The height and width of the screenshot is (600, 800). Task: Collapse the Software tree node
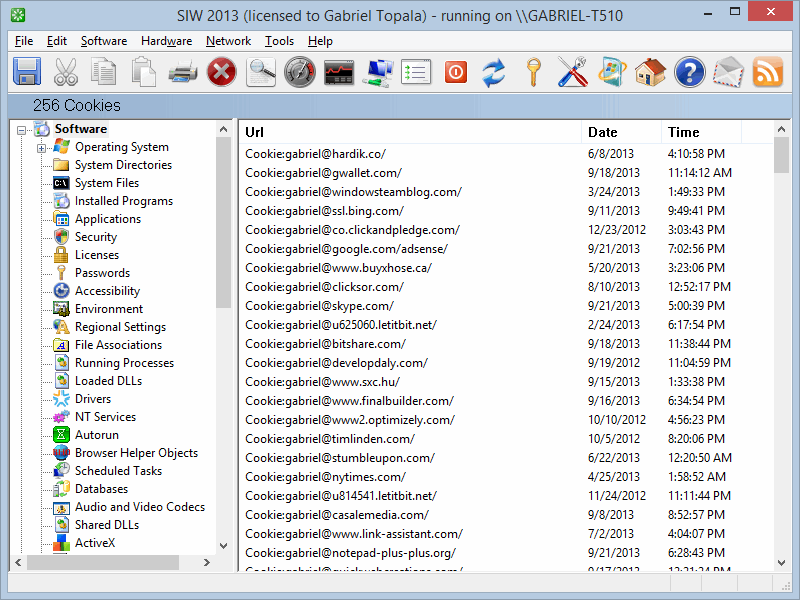tap(22, 129)
